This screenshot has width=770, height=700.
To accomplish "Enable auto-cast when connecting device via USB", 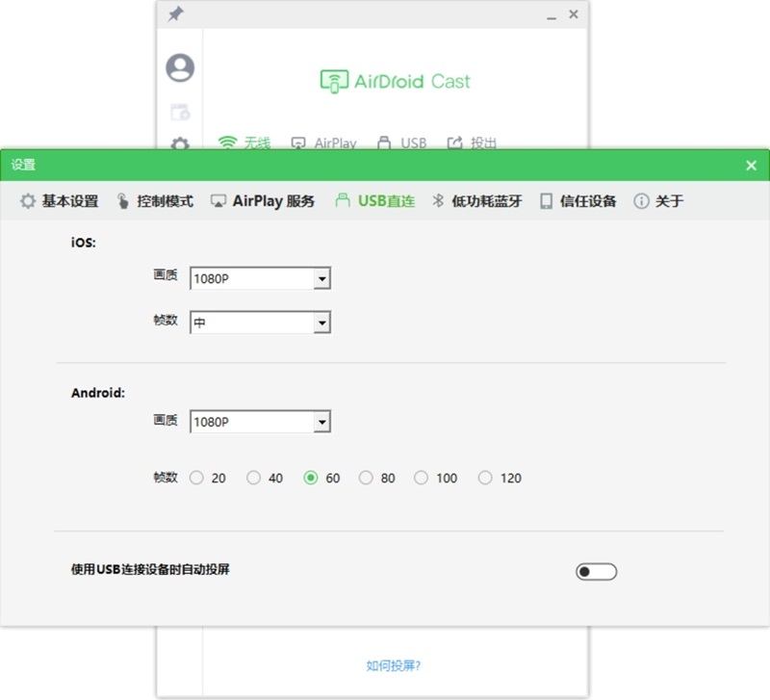I will [595, 571].
